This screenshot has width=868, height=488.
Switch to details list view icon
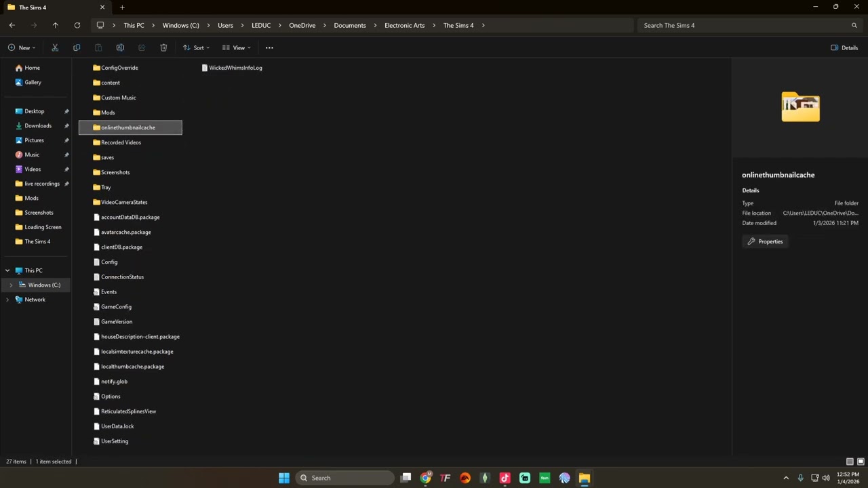click(x=850, y=462)
